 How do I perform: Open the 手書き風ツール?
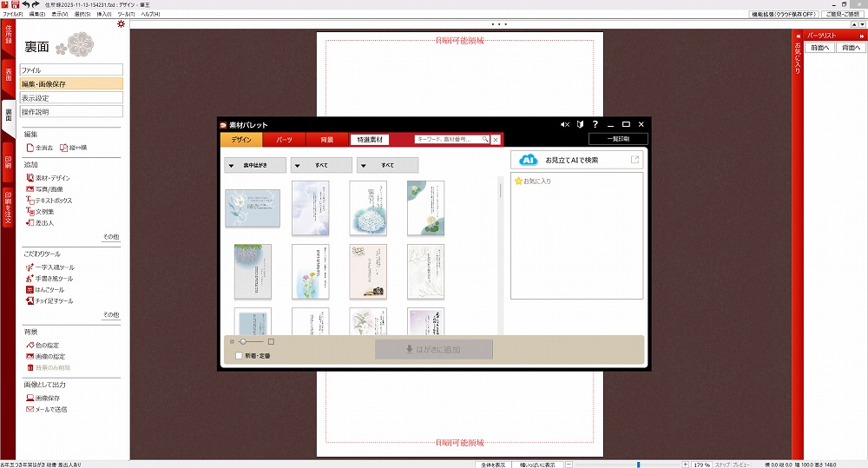(54, 279)
